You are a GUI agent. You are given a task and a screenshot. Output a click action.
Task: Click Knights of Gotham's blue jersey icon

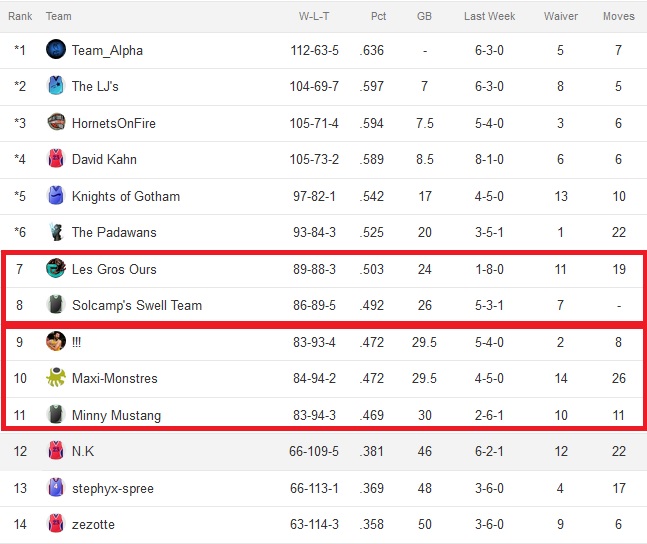(x=56, y=195)
